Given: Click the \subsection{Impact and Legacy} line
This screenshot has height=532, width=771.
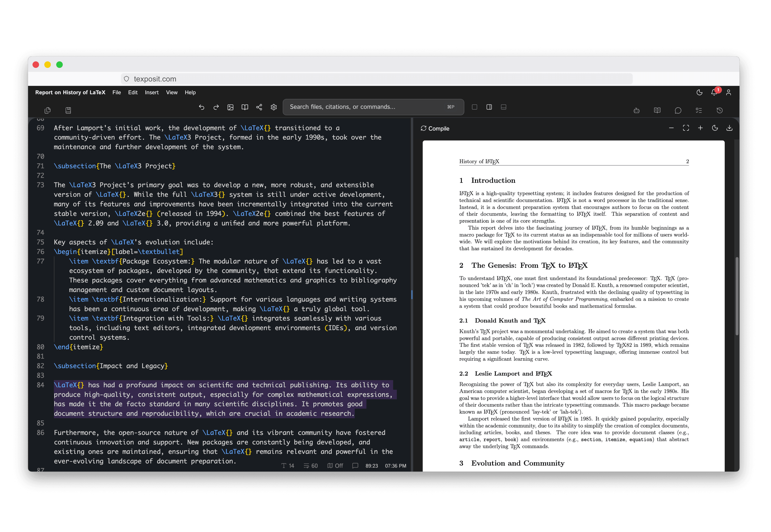Looking at the screenshot, I should (x=111, y=366).
